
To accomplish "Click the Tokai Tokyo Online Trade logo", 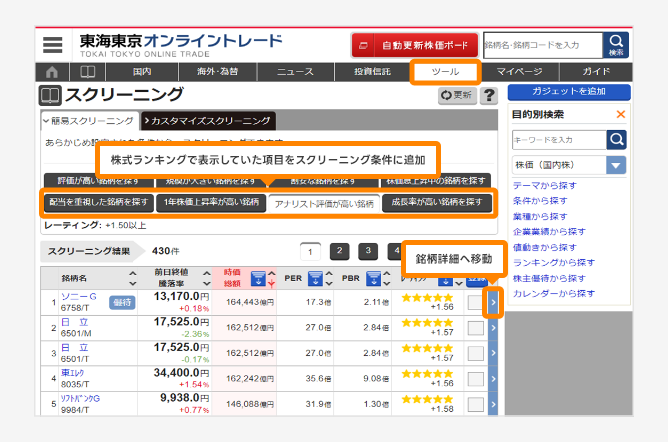I will (181, 45).
